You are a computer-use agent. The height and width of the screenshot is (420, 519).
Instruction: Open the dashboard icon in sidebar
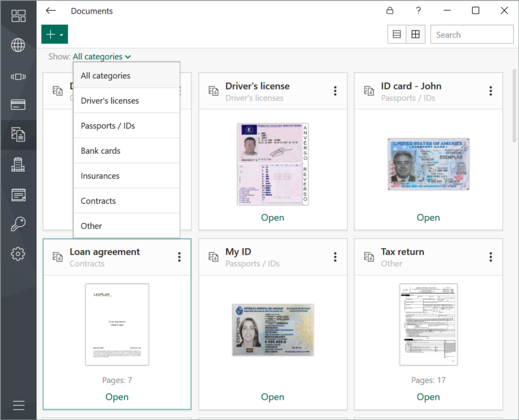(x=18, y=16)
